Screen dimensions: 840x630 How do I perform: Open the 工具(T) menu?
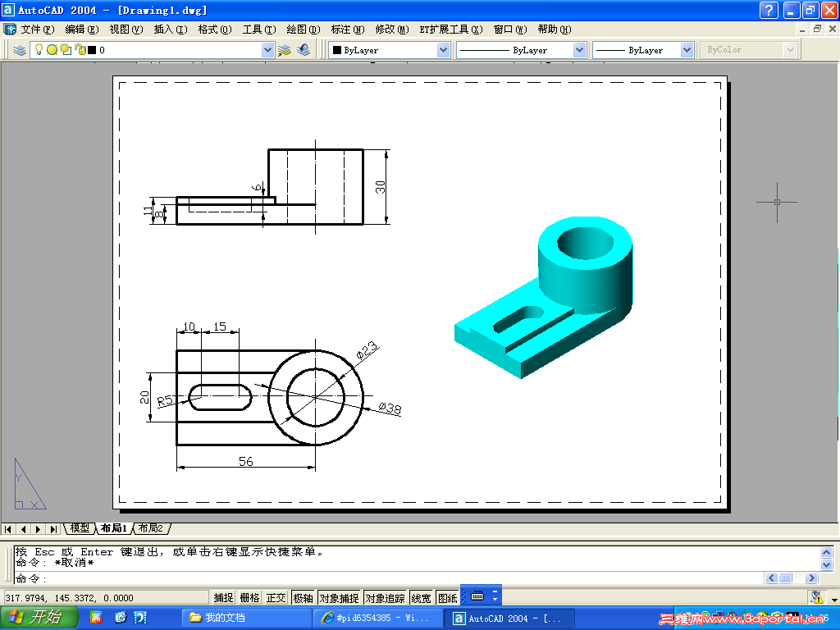click(259, 30)
